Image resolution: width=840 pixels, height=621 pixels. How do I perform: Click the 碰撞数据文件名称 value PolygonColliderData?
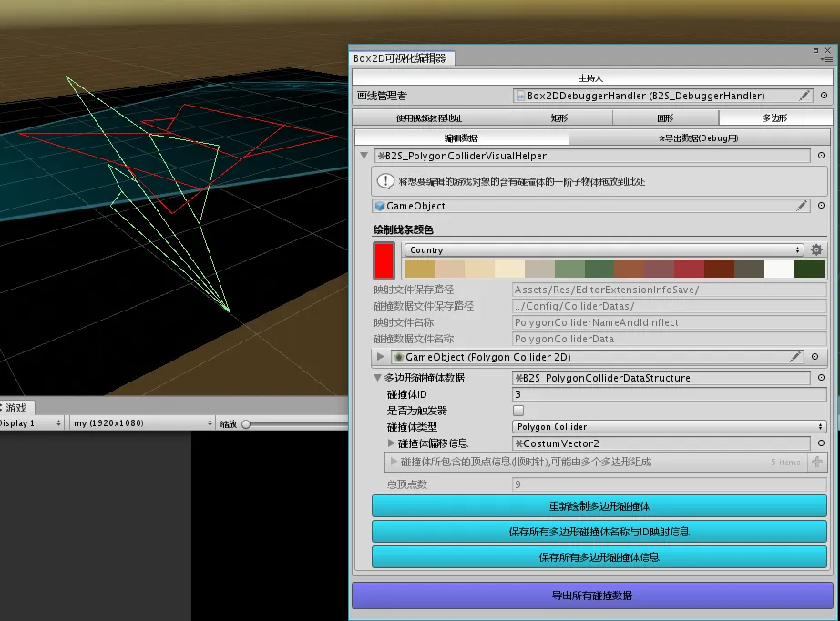[x=564, y=339]
